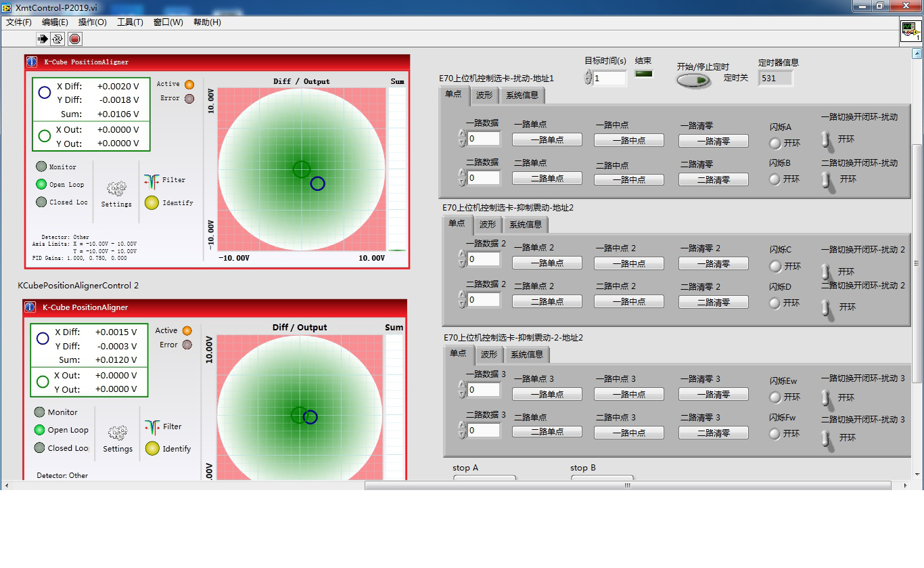Click the 一路数据 2 stepper arrows

click(x=463, y=259)
